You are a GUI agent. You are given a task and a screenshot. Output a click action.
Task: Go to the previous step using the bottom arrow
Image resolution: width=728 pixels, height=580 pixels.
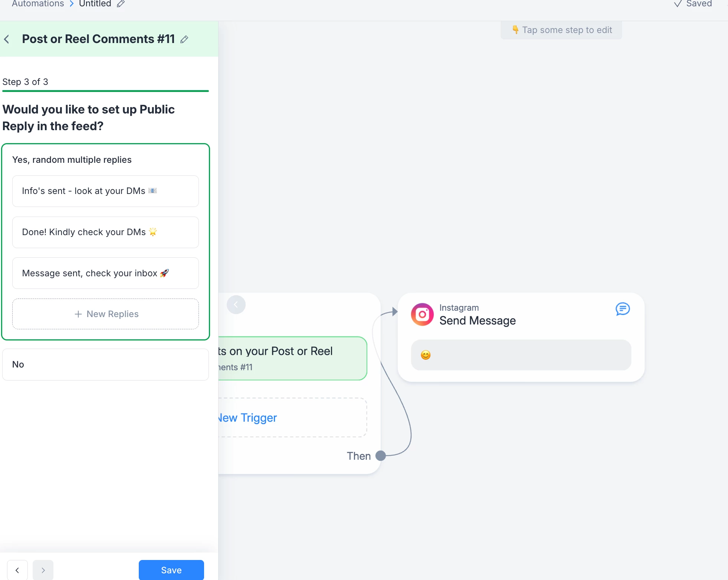pos(17,570)
